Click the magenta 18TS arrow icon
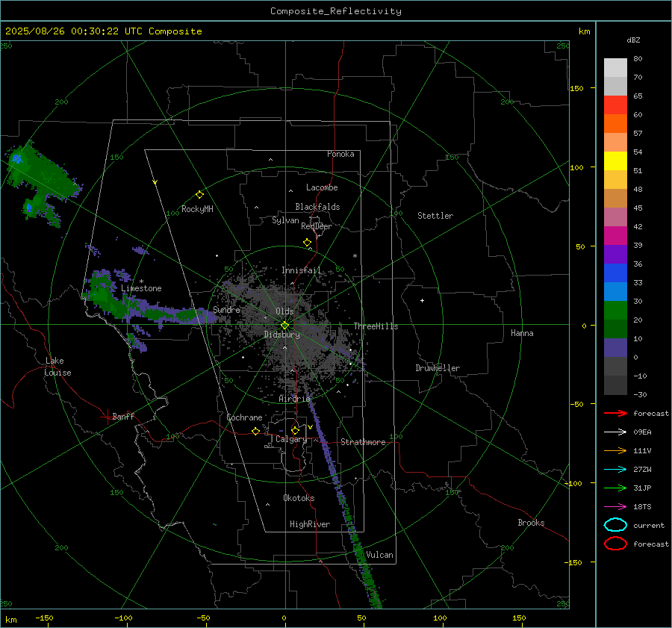 tap(615, 507)
